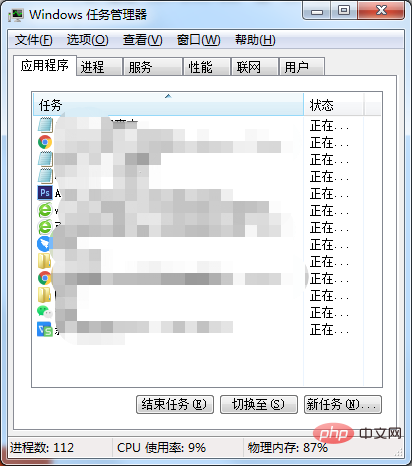Switch to the 性能 tab
The width and height of the screenshot is (412, 466).
207,67
